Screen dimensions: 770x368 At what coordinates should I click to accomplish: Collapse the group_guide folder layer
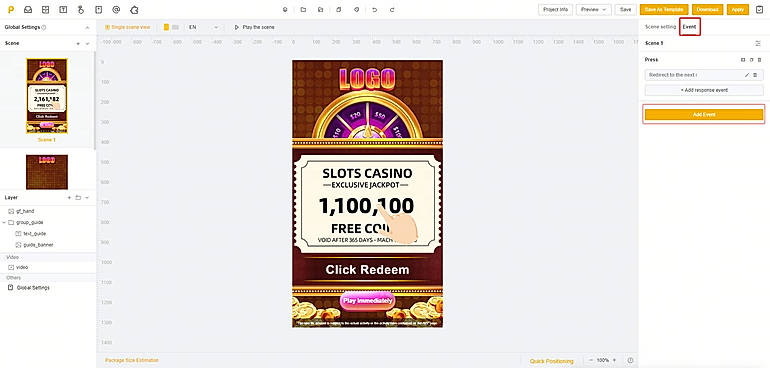click(x=4, y=222)
